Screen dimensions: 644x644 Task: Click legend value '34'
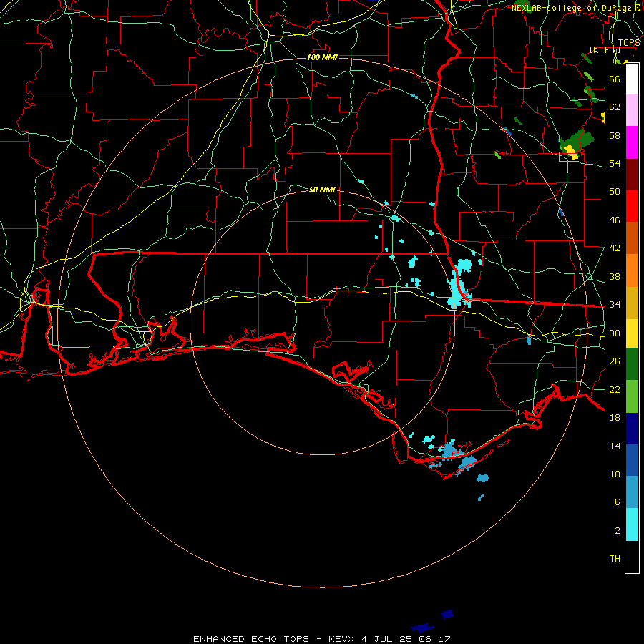point(615,305)
